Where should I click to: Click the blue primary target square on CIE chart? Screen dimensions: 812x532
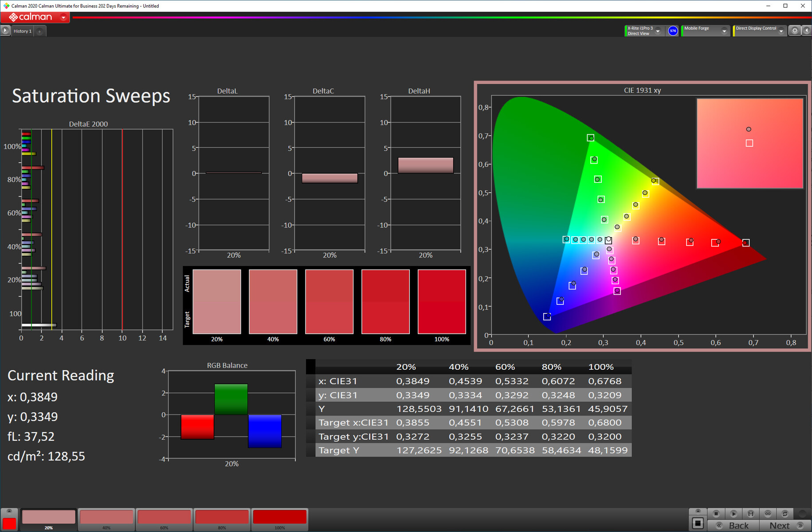[547, 317]
